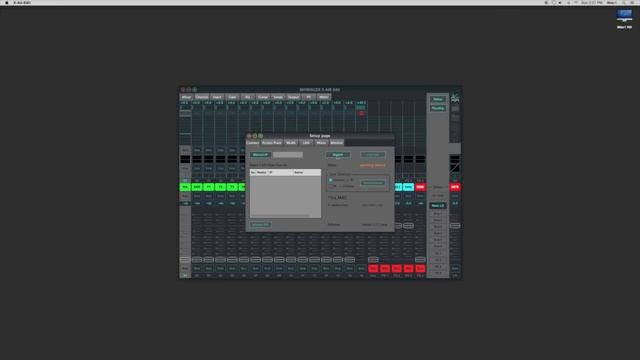The width and height of the screenshot is (640, 360).
Task: Select the first sync direction radio option
Action: [331, 180]
